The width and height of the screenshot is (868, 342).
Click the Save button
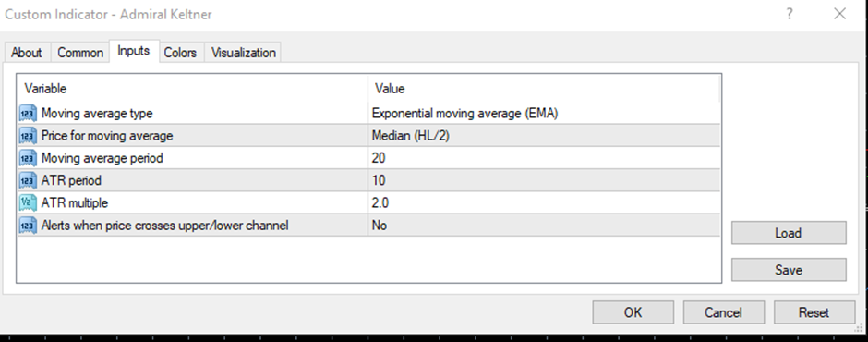tap(789, 270)
